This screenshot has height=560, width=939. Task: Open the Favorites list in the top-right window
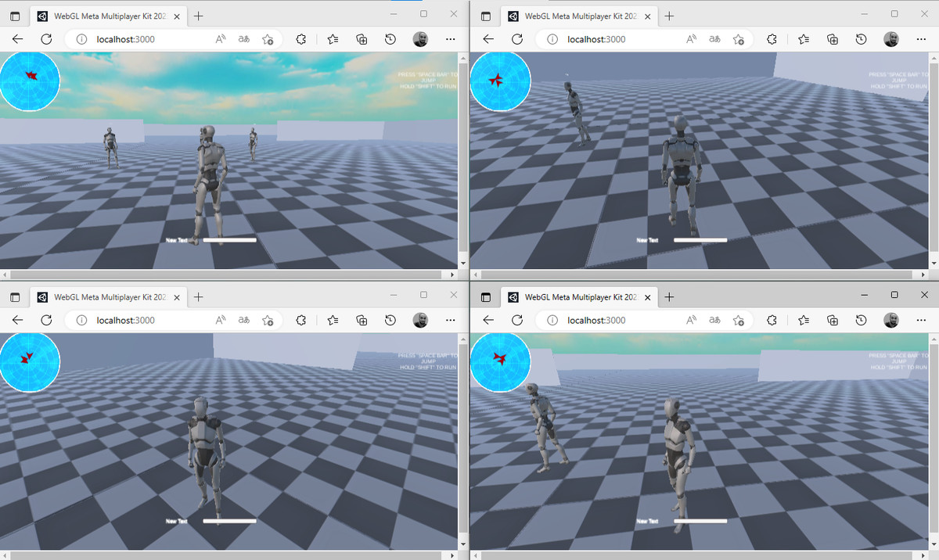[803, 39]
